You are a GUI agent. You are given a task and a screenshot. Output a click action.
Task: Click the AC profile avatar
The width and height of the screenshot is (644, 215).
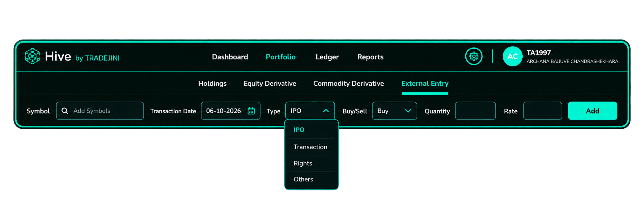click(513, 56)
